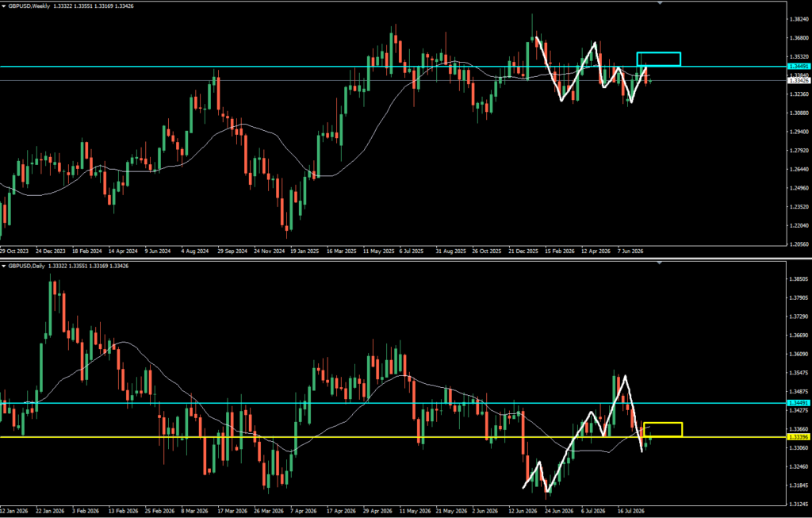
Task: Click the 22 Jan 2026 date label
Action: [50, 512]
